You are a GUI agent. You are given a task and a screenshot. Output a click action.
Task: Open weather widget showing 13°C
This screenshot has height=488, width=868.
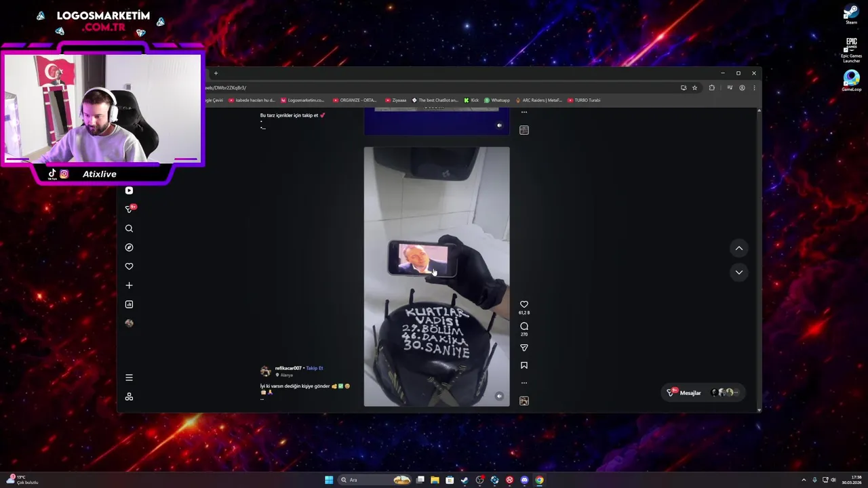click(22, 480)
